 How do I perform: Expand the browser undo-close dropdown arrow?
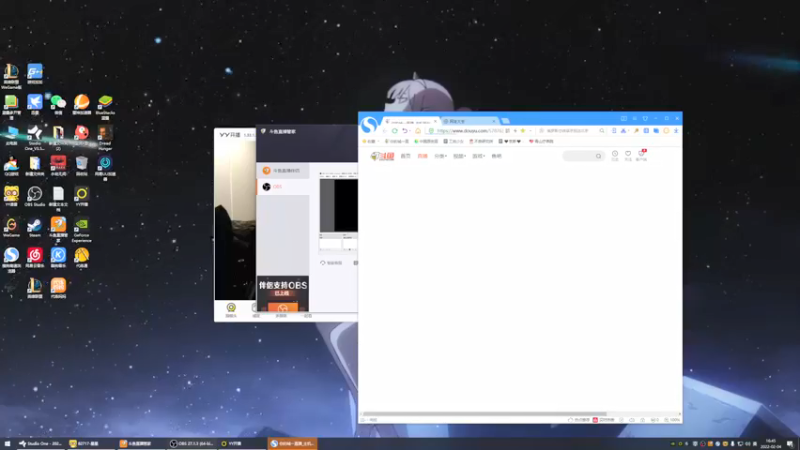(410, 131)
